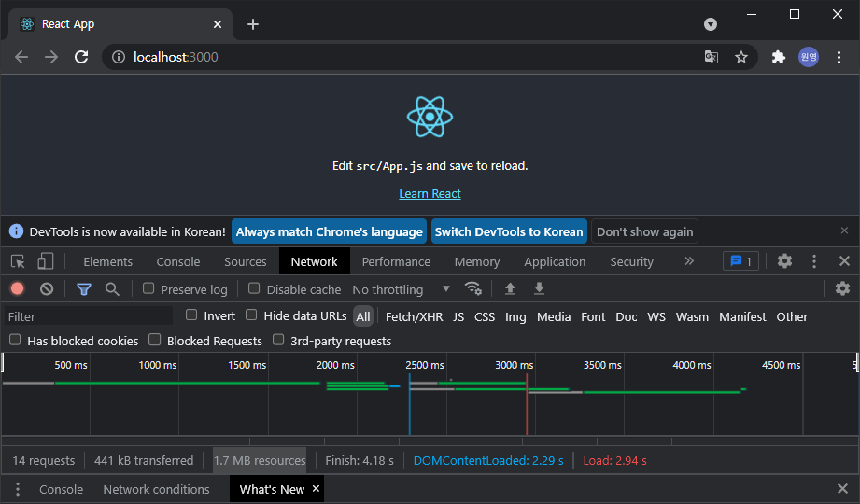
Task: Click the network Filter text field
Action: click(x=89, y=316)
